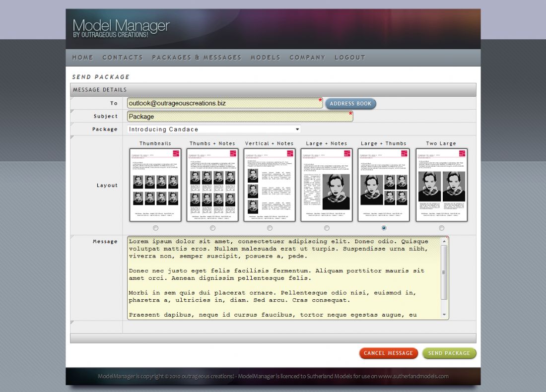
Task: Open the Package dropdown list
Action: coord(214,130)
